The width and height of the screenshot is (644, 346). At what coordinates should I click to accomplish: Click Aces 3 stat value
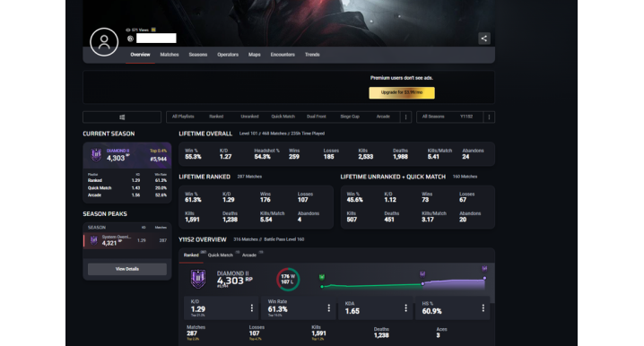438,335
